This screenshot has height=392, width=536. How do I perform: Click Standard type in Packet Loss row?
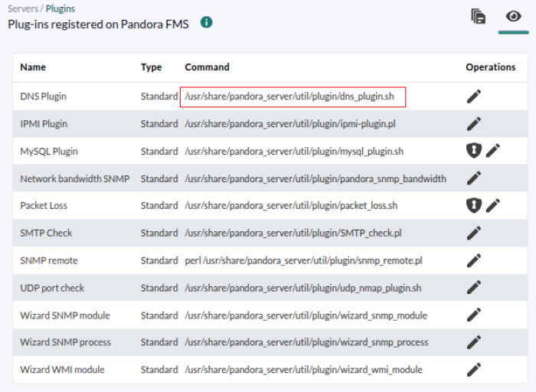coord(159,205)
